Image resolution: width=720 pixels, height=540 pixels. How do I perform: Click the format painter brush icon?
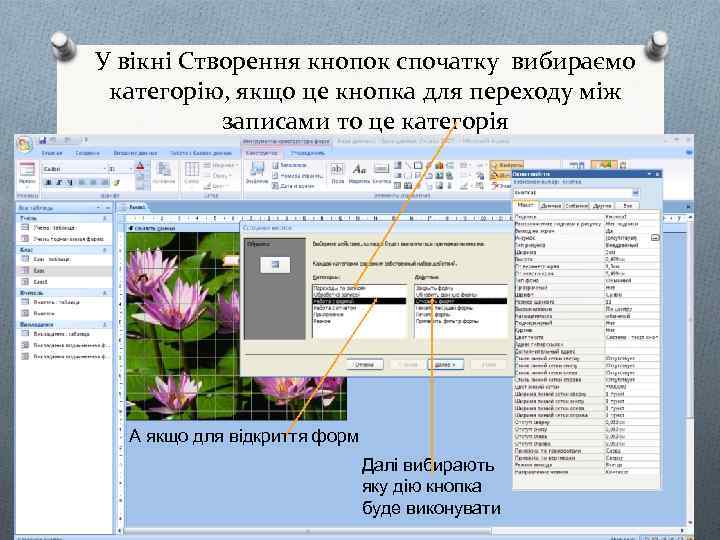tap(117, 183)
